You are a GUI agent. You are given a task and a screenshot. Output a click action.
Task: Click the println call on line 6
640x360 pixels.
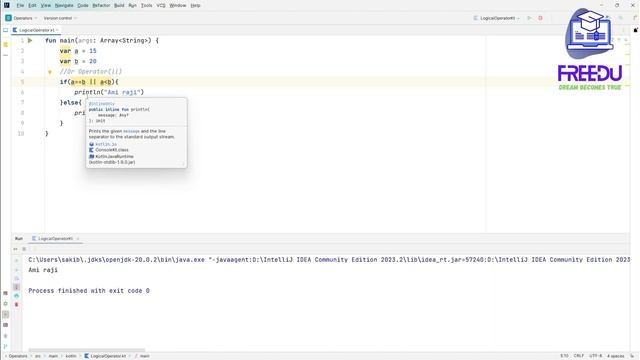pyautogui.click(x=87, y=92)
